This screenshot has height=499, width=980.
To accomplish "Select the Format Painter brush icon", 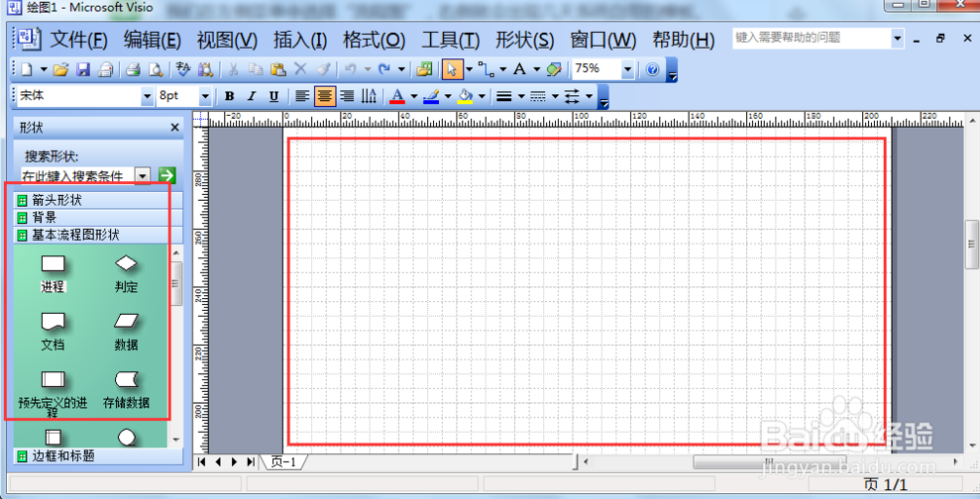I will pyautogui.click(x=322, y=69).
